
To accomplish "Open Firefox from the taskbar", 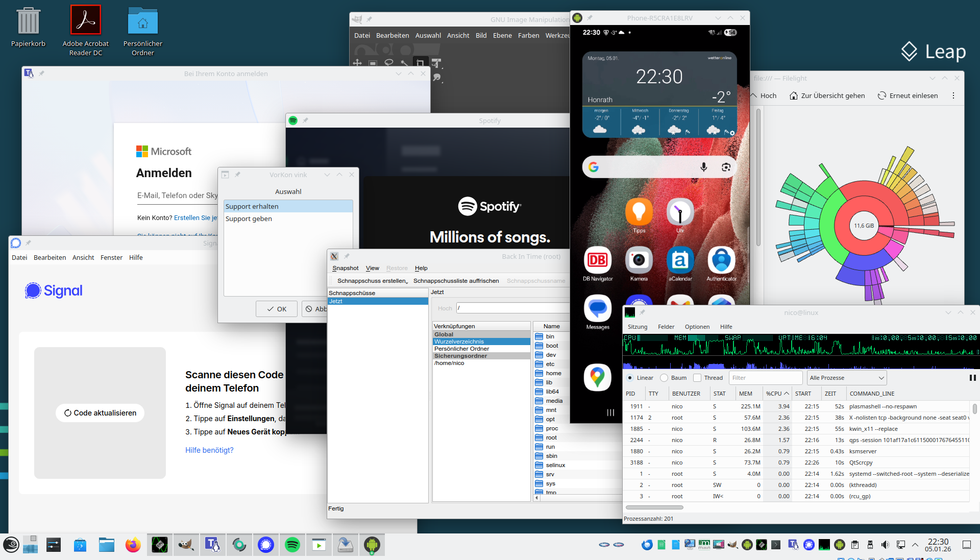I will (133, 545).
